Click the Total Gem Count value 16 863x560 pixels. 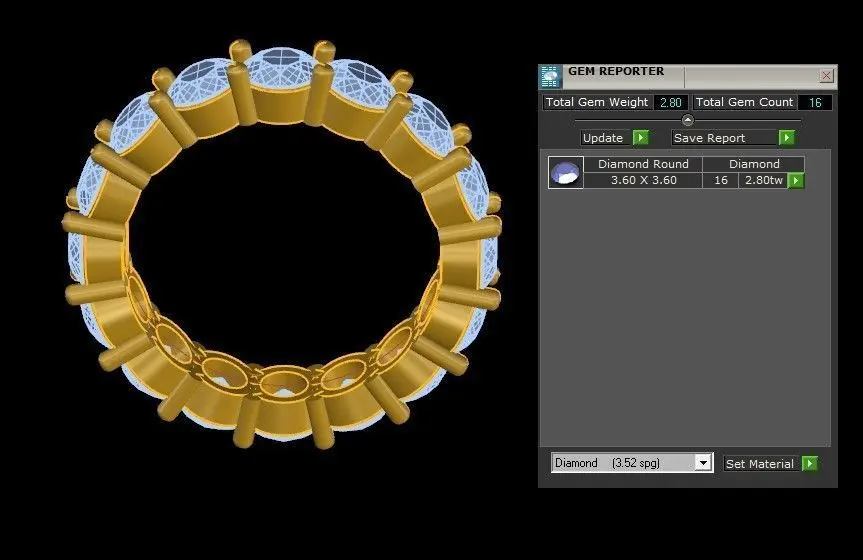pos(815,102)
